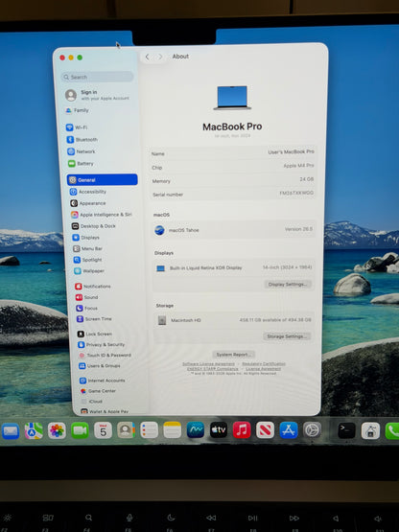
Task: Open Apple Intelligence & Siri settings
Action: pyautogui.click(x=102, y=215)
